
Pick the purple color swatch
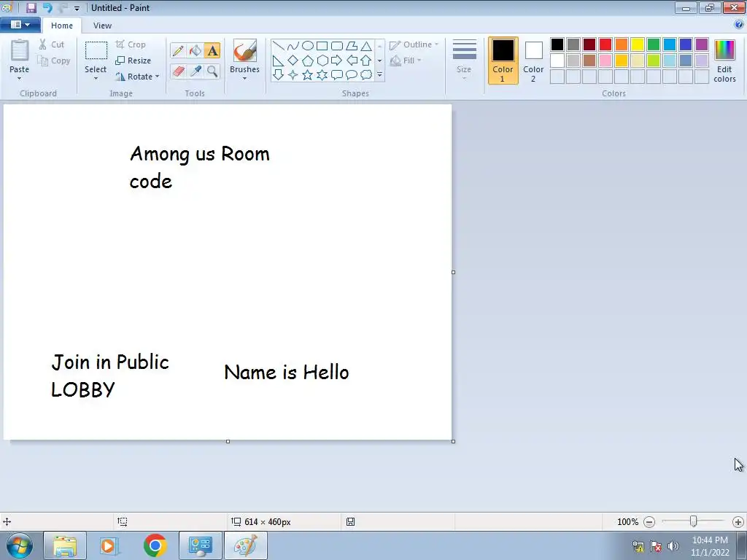click(x=702, y=44)
